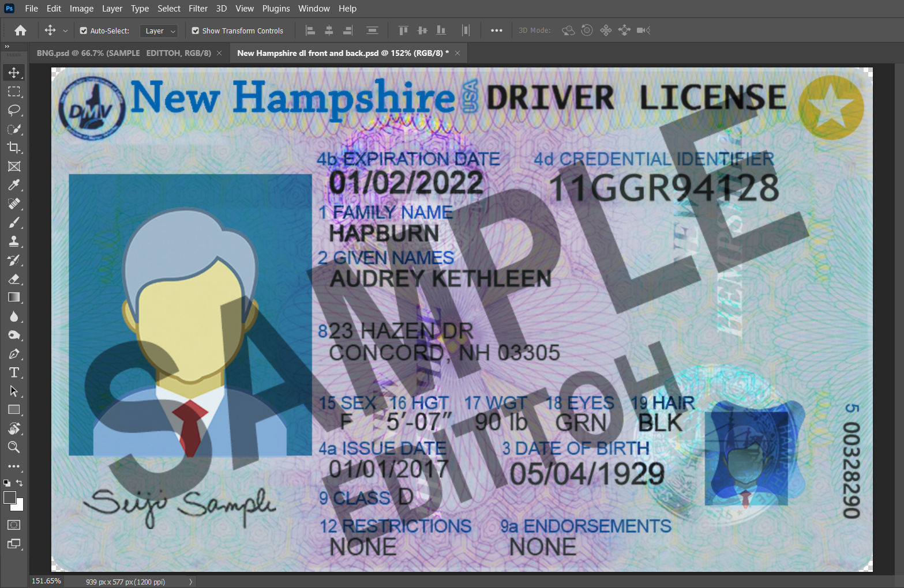Click the 3D slide mode icon
The width and height of the screenshot is (904, 588).
pyautogui.click(x=624, y=31)
